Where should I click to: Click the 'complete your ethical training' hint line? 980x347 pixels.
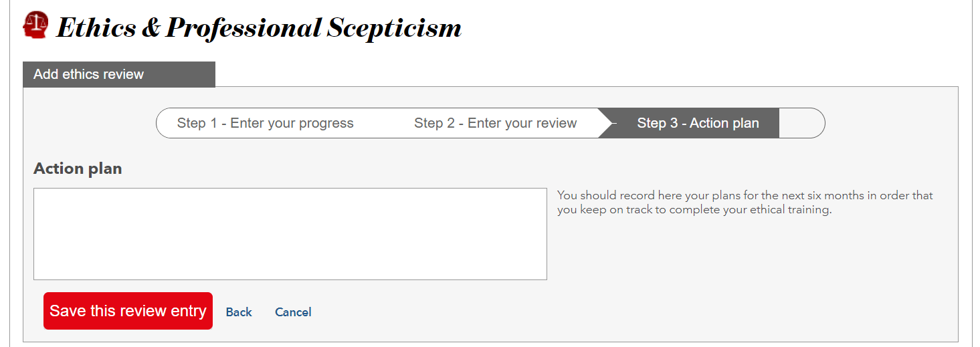click(x=694, y=210)
